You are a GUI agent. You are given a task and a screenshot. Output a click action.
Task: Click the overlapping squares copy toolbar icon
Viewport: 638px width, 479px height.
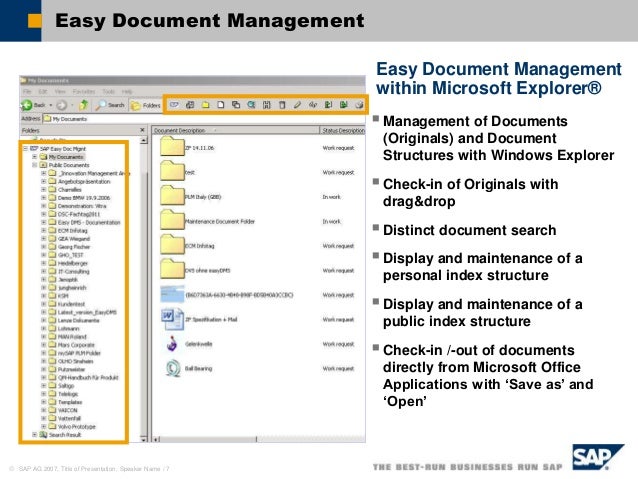(x=236, y=105)
